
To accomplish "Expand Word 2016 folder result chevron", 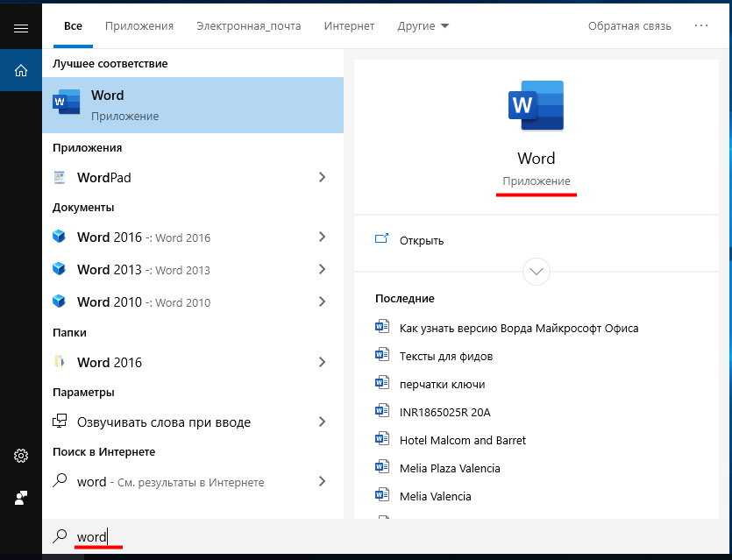I will tap(322, 362).
